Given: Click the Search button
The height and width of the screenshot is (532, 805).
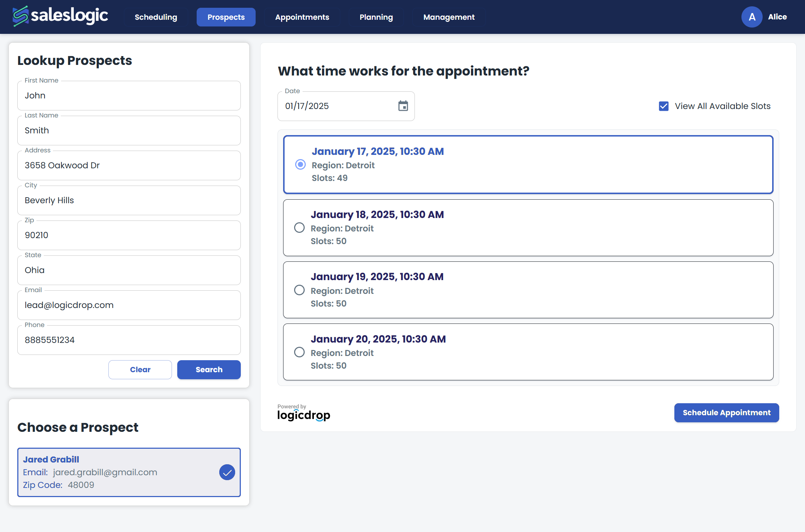Looking at the screenshot, I should point(209,369).
